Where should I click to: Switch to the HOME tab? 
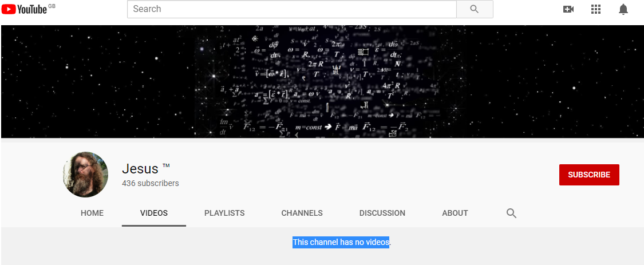pyautogui.click(x=92, y=213)
